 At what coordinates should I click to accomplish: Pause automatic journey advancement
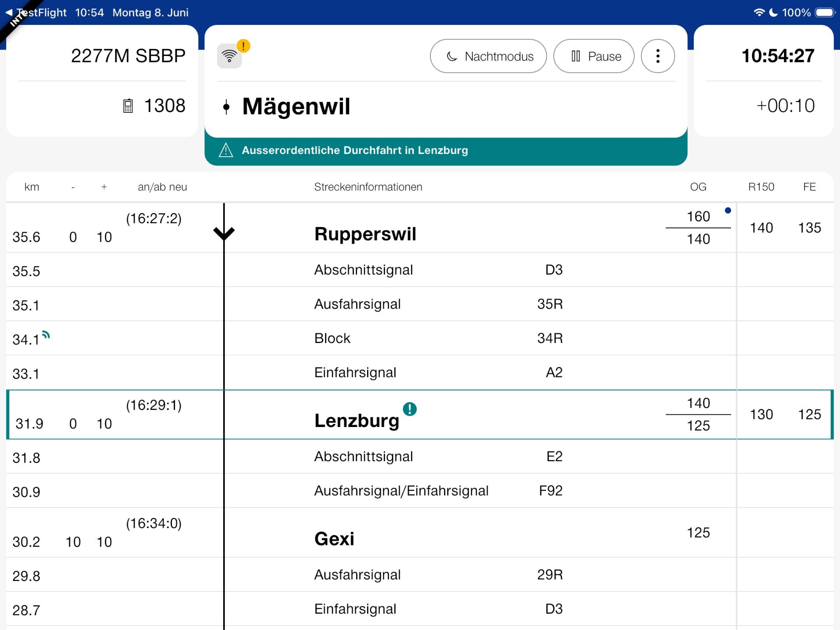pos(594,56)
